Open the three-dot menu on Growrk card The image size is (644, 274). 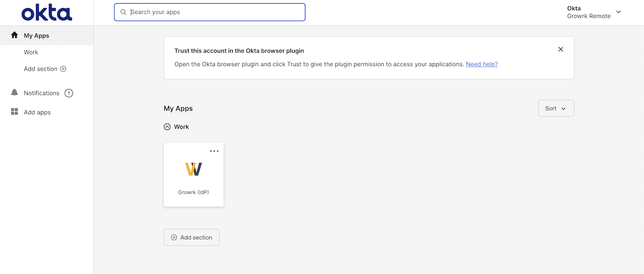[214, 151]
